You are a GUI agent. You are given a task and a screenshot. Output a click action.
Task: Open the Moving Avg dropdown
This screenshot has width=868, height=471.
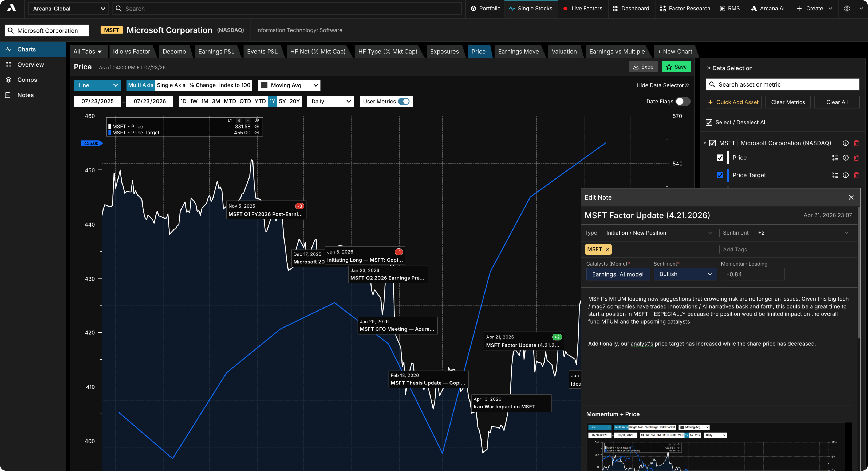click(x=289, y=85)
